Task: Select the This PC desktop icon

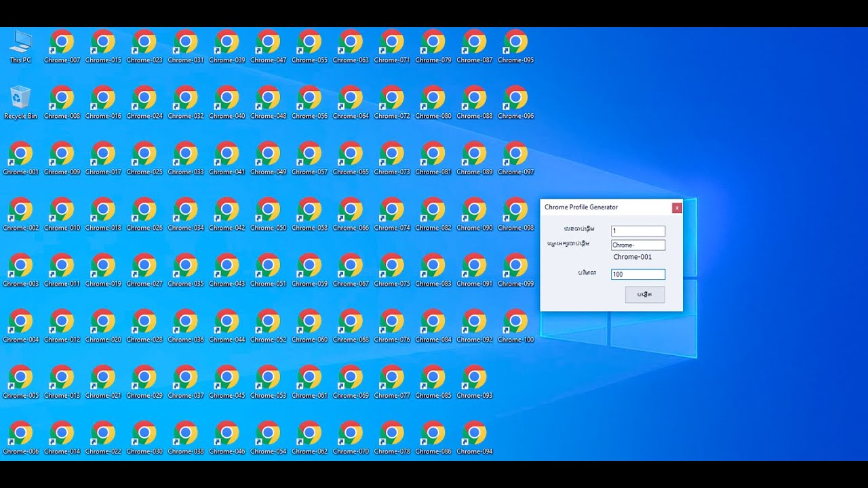Action: (20, 47)
